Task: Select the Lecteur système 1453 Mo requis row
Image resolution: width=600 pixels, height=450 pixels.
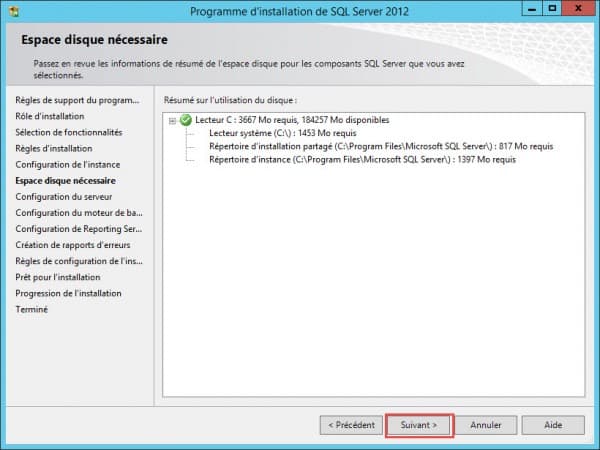Action: click(283, 133)
